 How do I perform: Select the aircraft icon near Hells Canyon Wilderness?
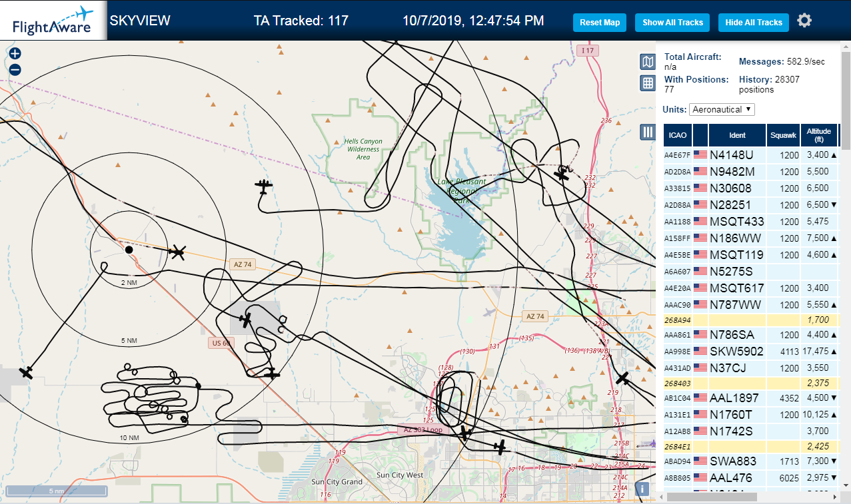click(x=264, y=186)
